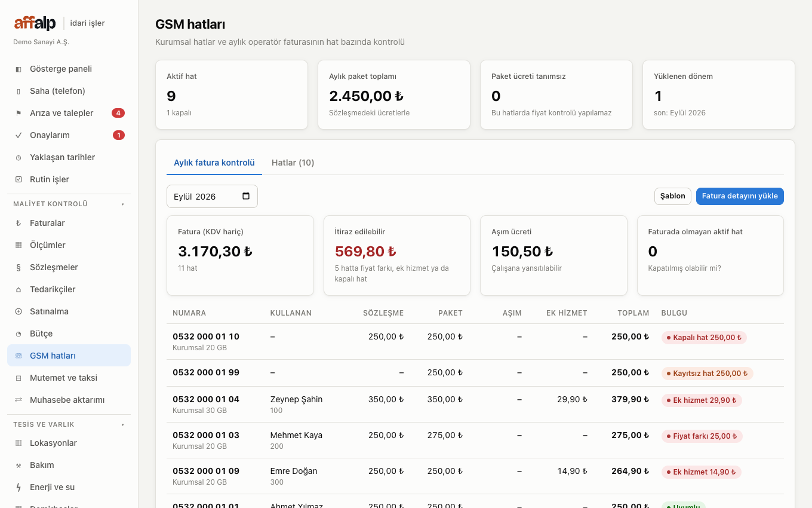Viewport: 812px width, 508px height.
Task: Click the Arıza ve talepler flag icon
Action: (x=19, y=114)
